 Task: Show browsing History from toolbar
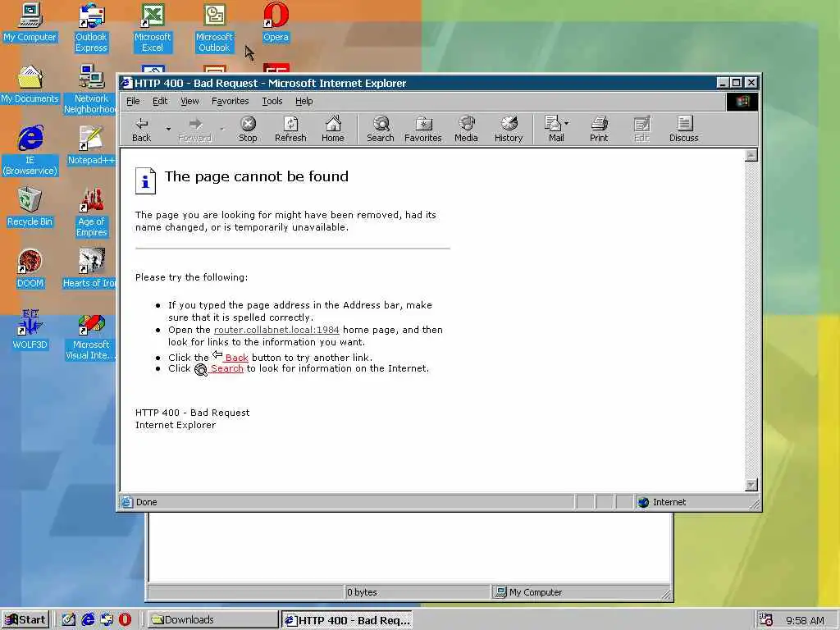(509, 130)
